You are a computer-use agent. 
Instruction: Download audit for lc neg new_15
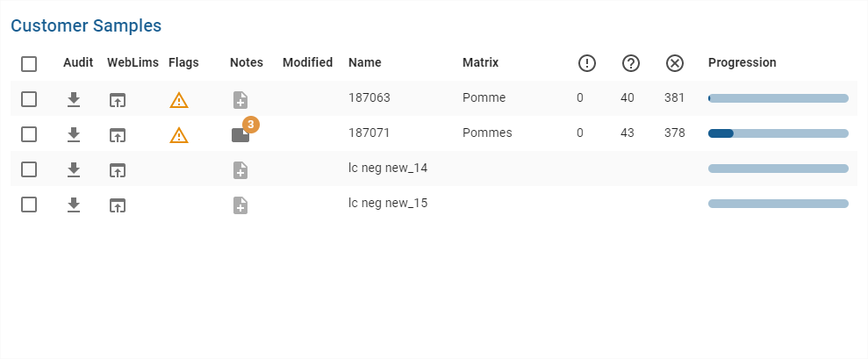(x=74, y=205)
